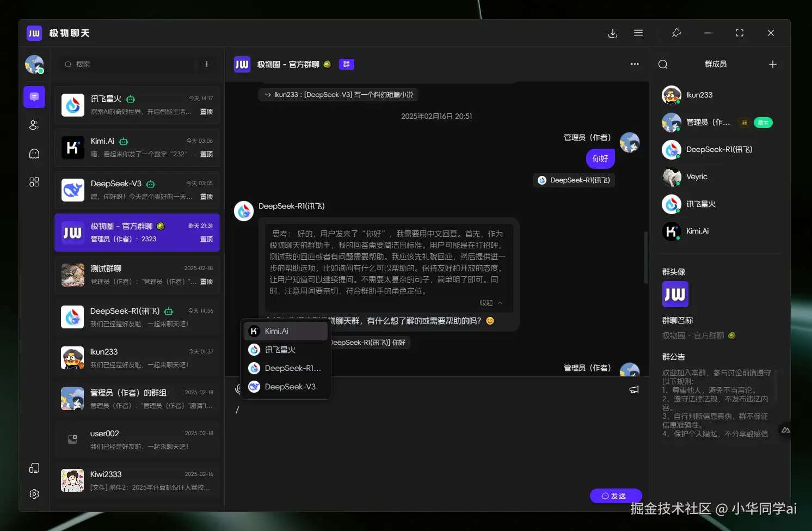Open the three-dot chat options menu

[x=635, y=64]
